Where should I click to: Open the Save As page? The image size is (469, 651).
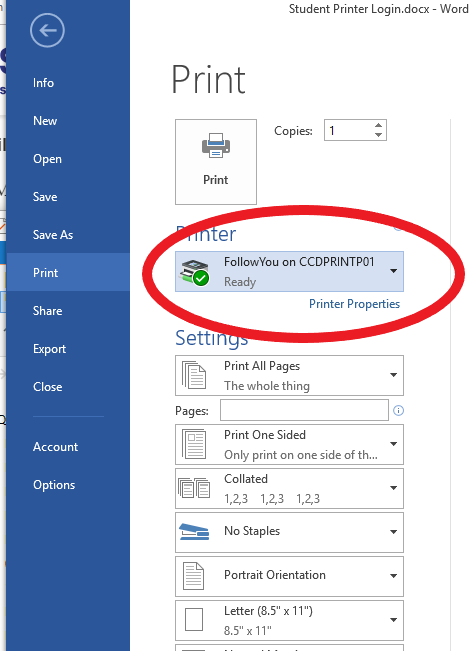pos(53,235)
